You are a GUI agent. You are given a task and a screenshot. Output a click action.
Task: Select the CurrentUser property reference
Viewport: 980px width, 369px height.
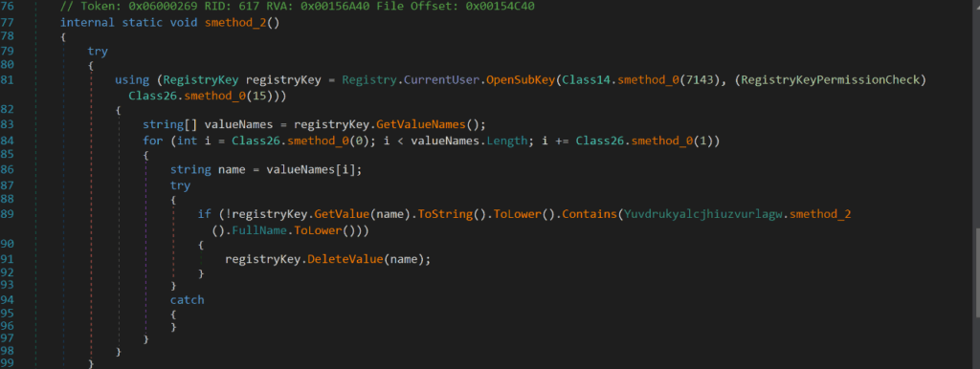click(x=440, y=80)
